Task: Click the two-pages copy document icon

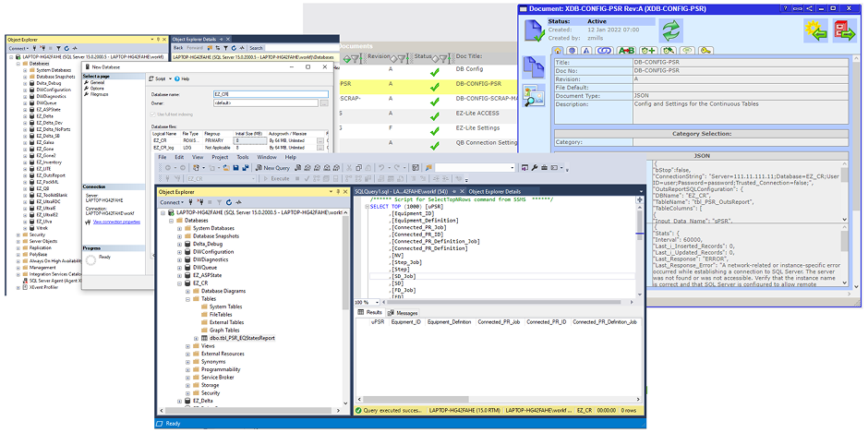Action: point(535,66)
